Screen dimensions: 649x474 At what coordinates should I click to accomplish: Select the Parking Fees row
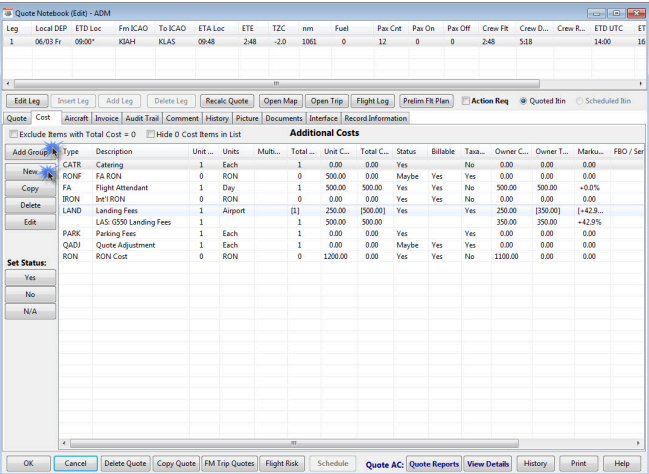[x=351, y=233]
